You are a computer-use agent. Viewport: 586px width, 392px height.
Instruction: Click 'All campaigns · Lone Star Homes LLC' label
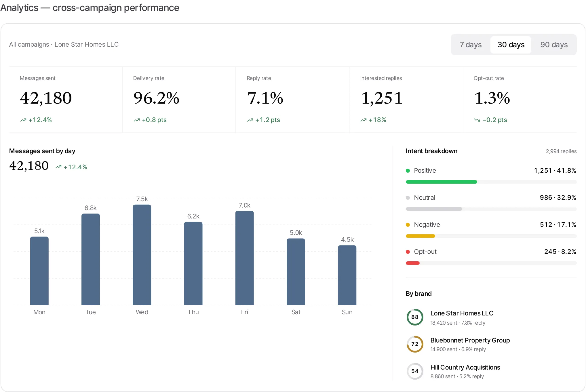64,45
